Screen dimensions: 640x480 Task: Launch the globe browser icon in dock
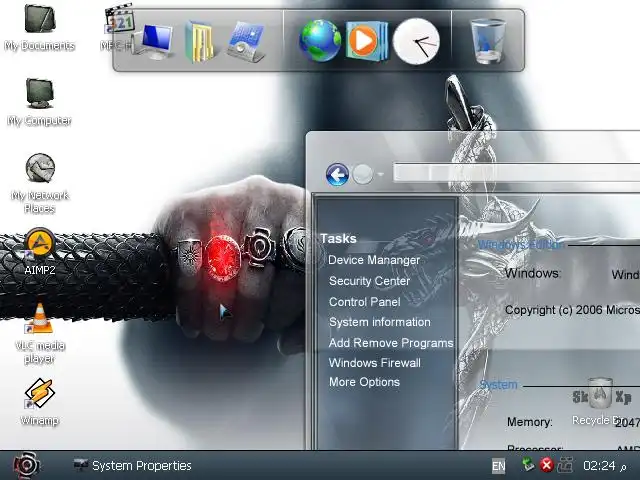(320, 41)
